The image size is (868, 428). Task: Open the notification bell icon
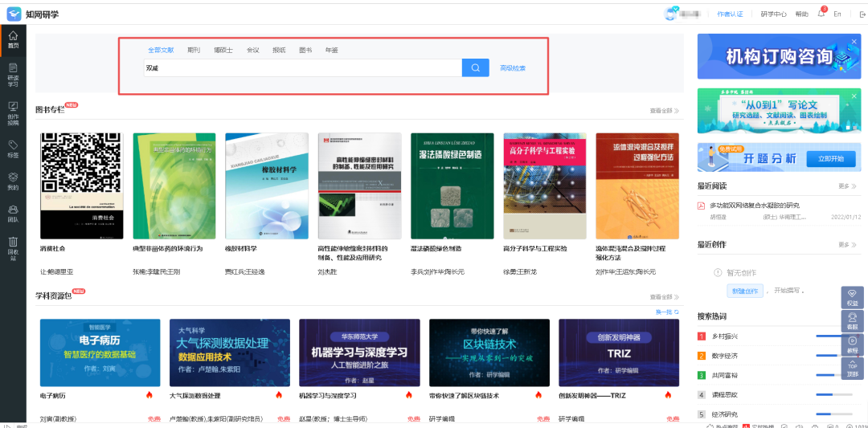821,14
